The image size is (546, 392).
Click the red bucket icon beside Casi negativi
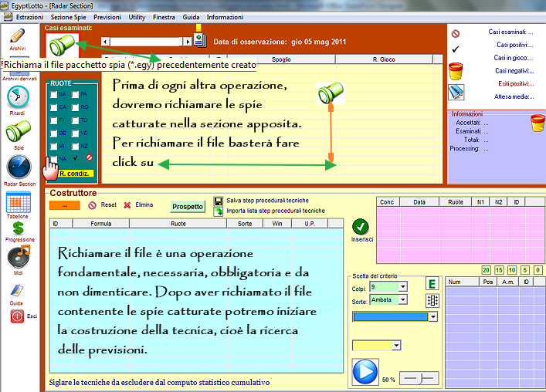point(456,71)
